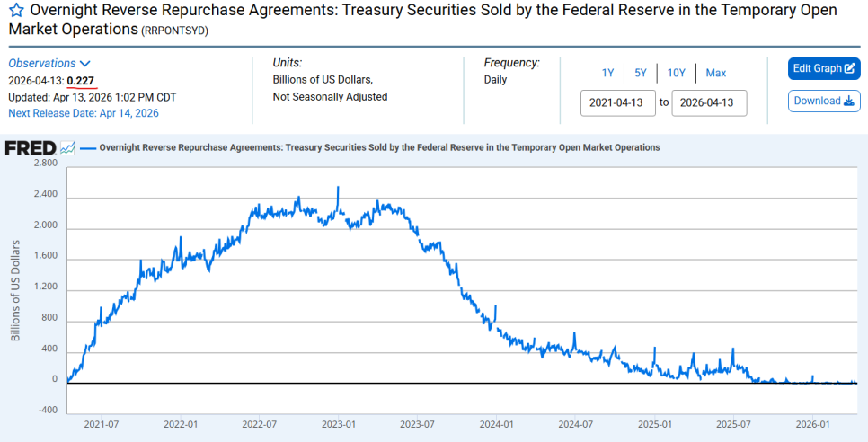
Task: Click the latest observation value 0.227
Action: (x=81, y=82)
